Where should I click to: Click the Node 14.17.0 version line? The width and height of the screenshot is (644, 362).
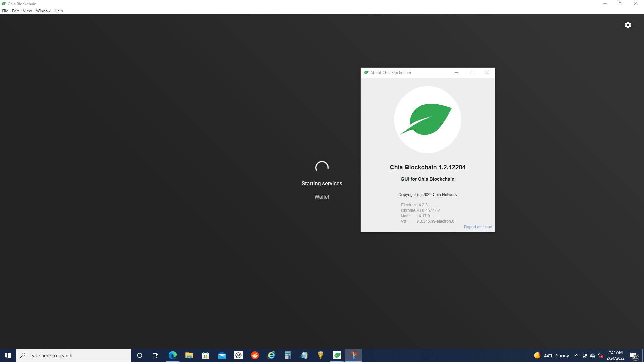(415, 216)
